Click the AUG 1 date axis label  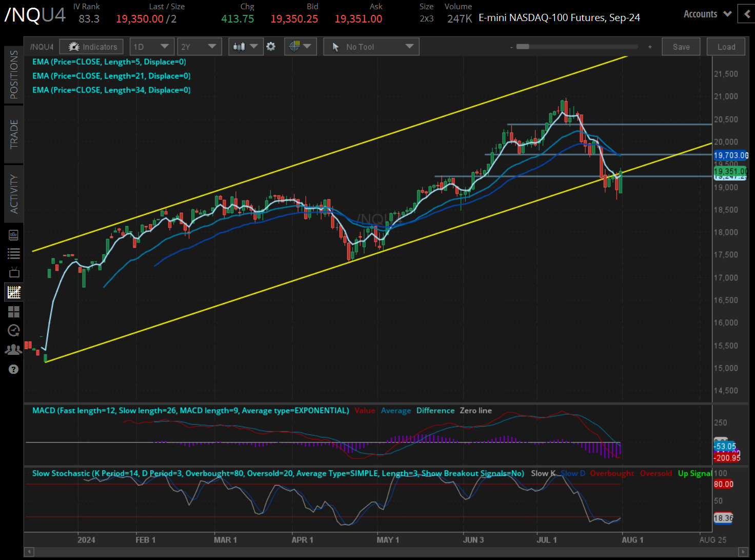(x=632, y=540)
